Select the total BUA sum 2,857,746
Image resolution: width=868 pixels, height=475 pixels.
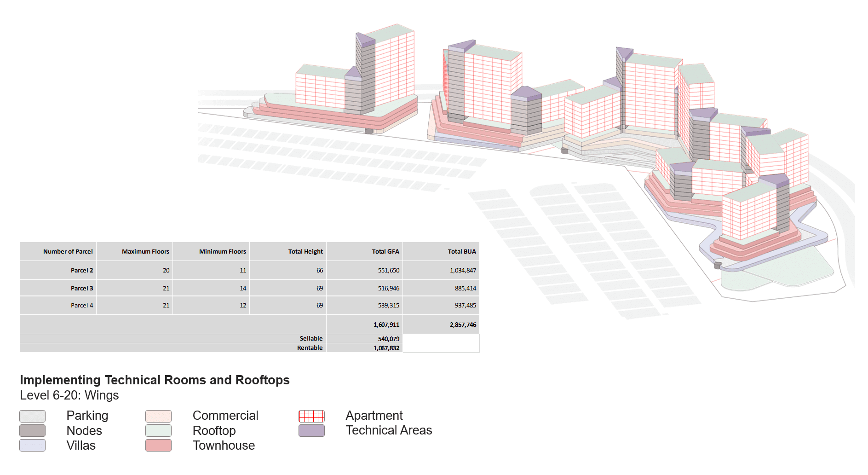coord(463,325)
